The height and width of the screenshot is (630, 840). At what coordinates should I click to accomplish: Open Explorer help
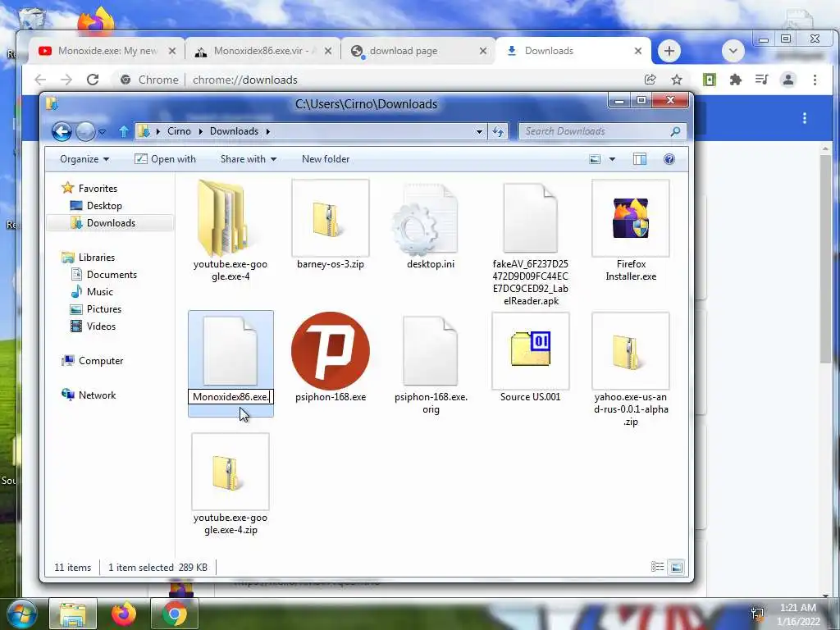669,159
